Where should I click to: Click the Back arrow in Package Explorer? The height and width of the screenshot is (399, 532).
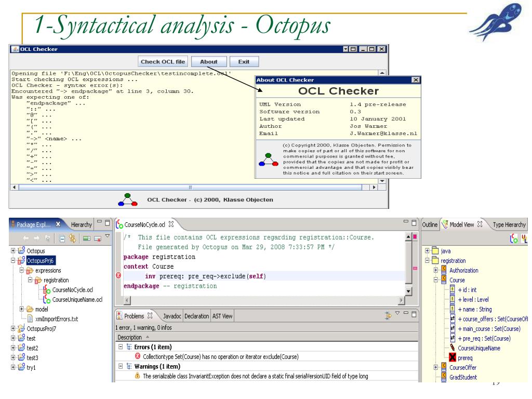[26, 238]
